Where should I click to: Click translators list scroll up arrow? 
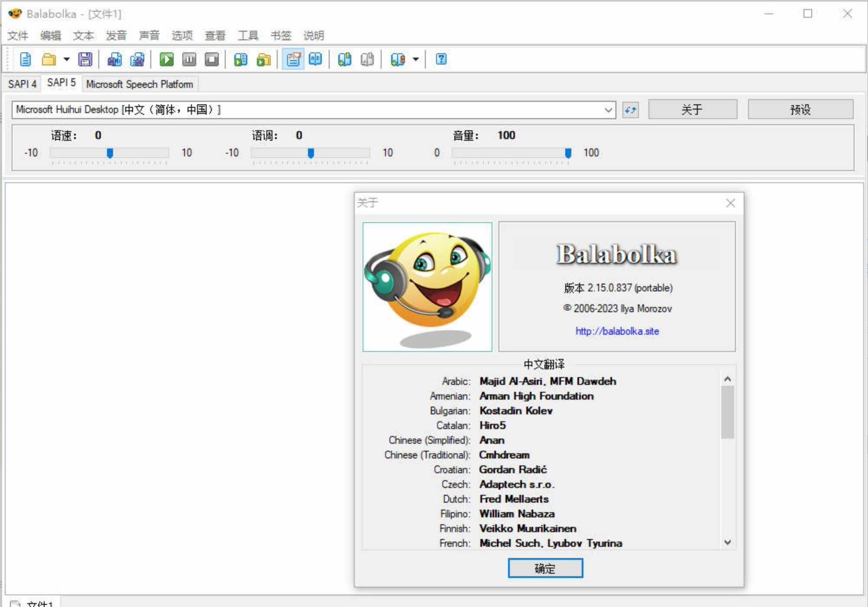[727, 379]
